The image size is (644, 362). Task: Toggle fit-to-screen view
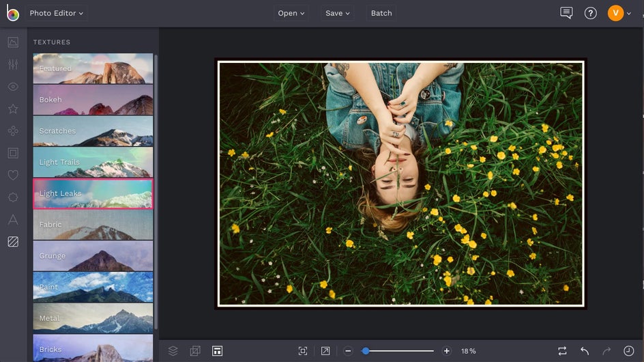(303, 350)
